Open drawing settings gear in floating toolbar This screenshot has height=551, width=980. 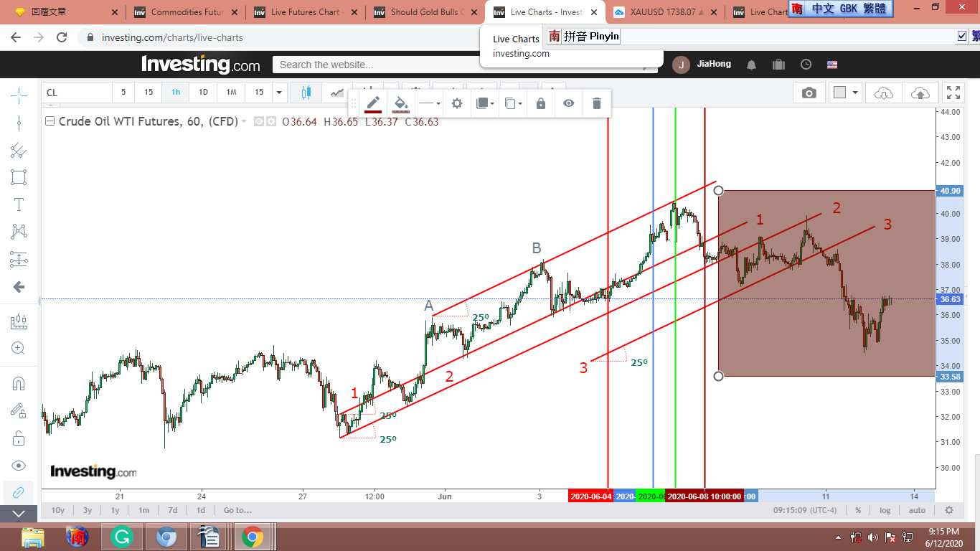[x=457, y=103]
